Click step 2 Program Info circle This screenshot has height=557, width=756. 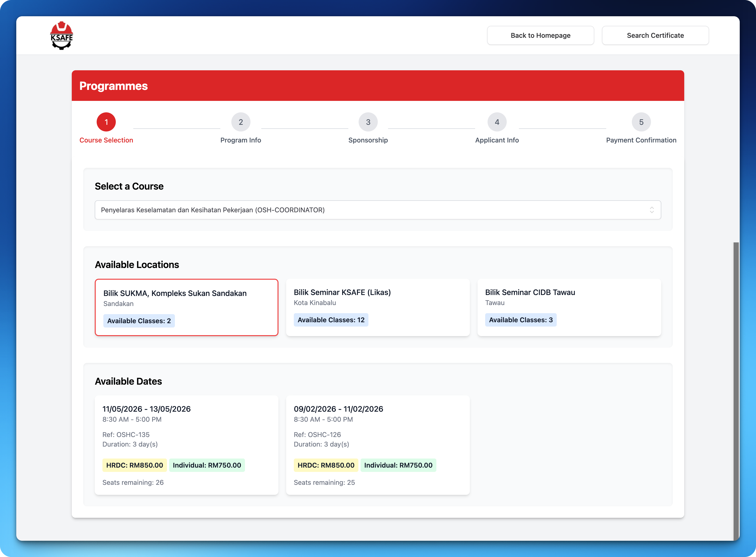(241, 122)
